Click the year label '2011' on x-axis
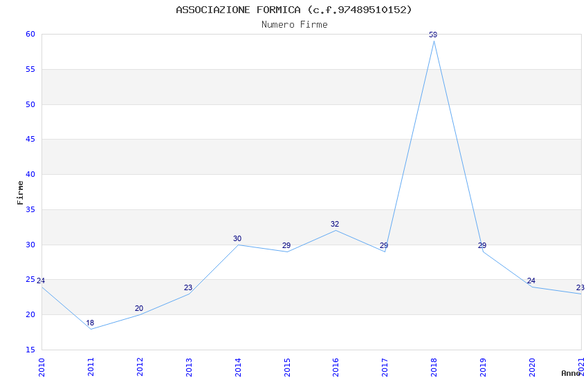Viewport: 588px width, 380px height. click(91, 368)
